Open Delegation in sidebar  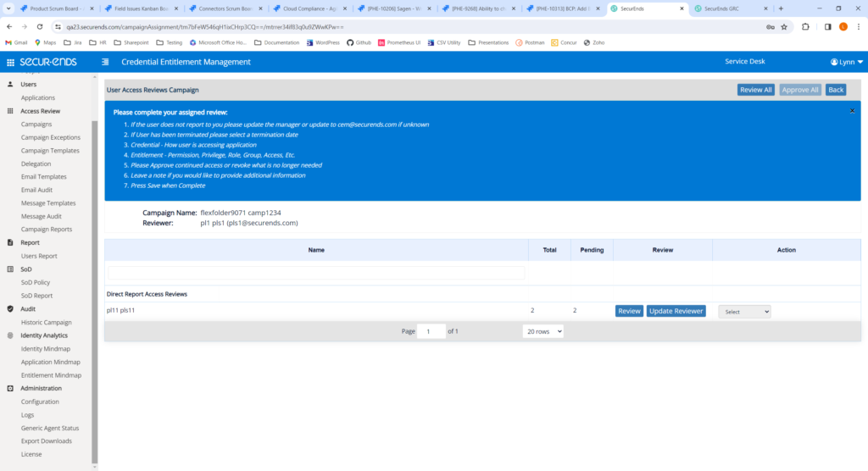(36, 163)
